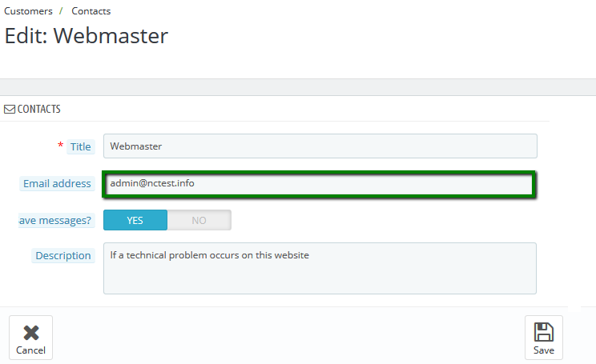Go to Contacts in the breadcrumb

pos(91,11)
